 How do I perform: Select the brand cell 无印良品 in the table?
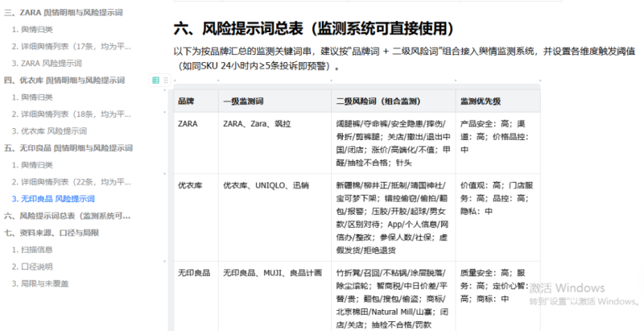pyautogui.click(x=196, y=296)
